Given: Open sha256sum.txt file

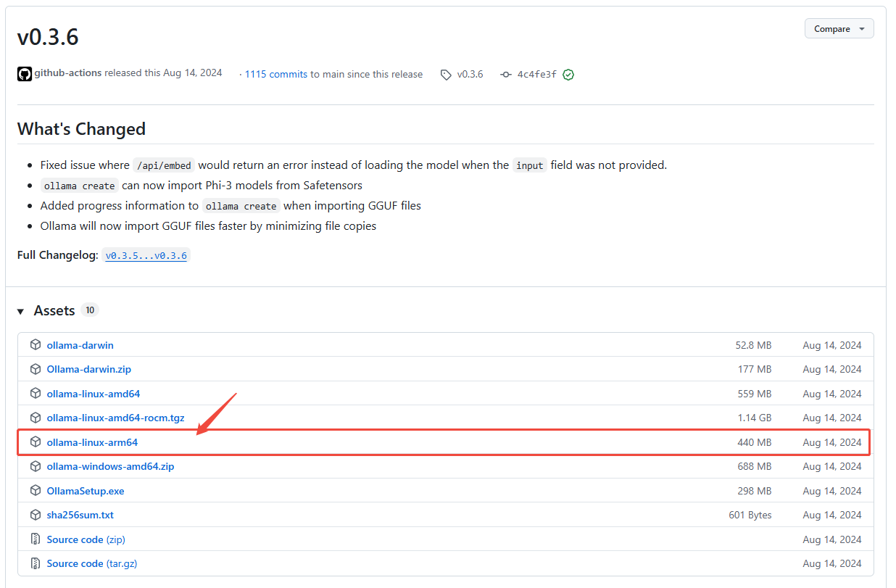Looking at the screenshot, I should [80, 515].
